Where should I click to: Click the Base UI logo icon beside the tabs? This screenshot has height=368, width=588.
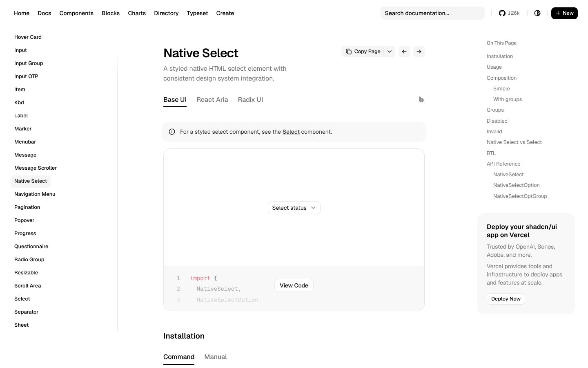tap(421, 99)
